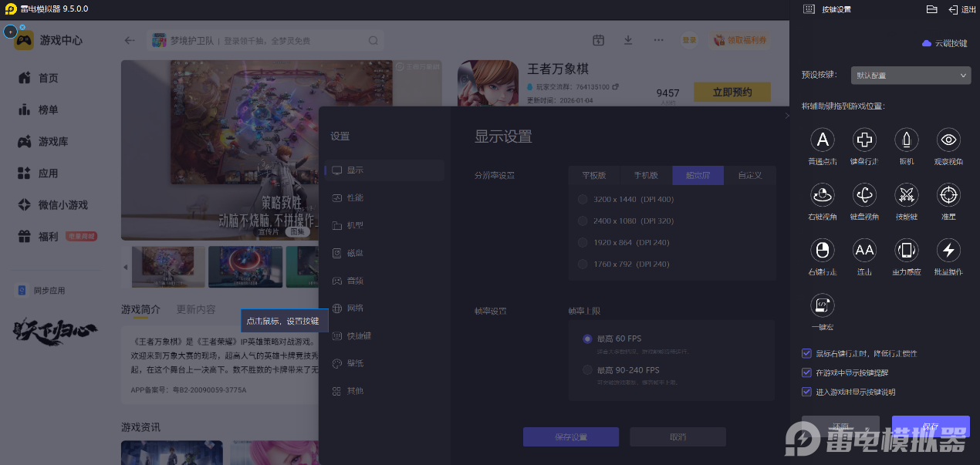Switch to 超宽屏 resolution tab
This screenshot has width=980, height=465.
pyautogui.click(x=698, y=175)
